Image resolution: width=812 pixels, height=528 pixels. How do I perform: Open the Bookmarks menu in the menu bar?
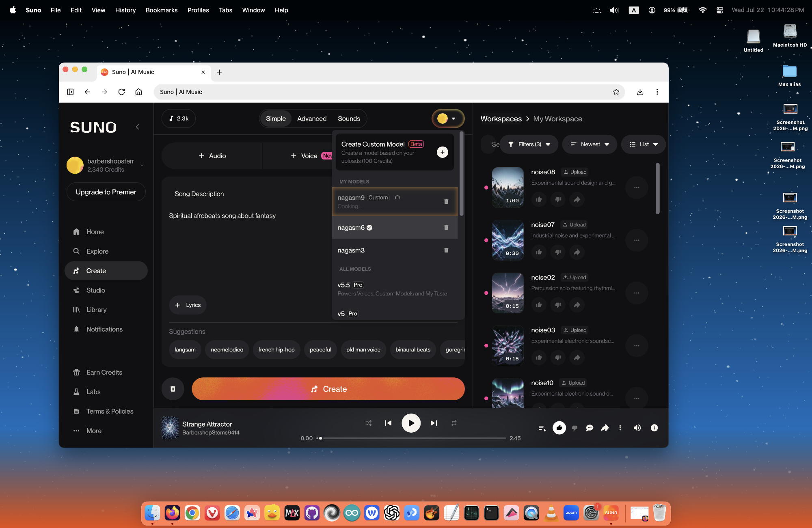pos(162,10)
